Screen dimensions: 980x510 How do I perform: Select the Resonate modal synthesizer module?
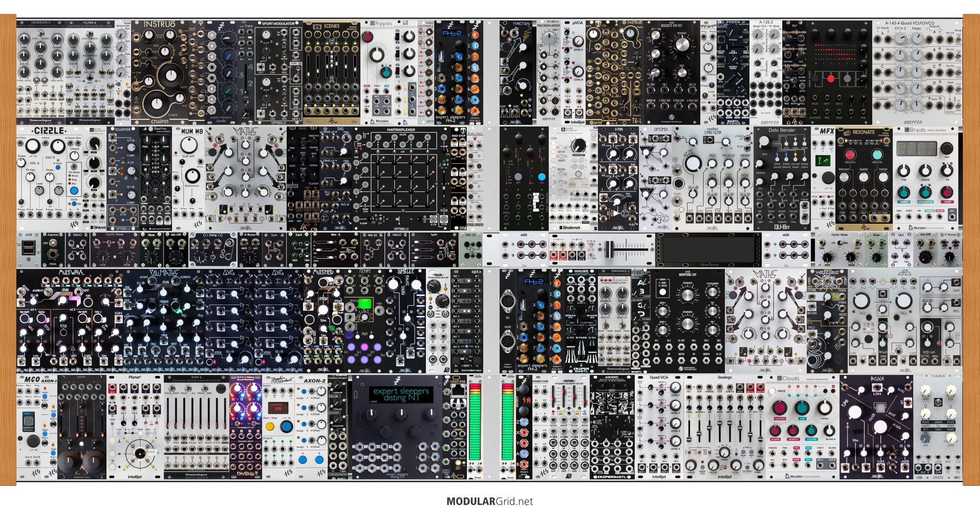(x=864, y=178)
